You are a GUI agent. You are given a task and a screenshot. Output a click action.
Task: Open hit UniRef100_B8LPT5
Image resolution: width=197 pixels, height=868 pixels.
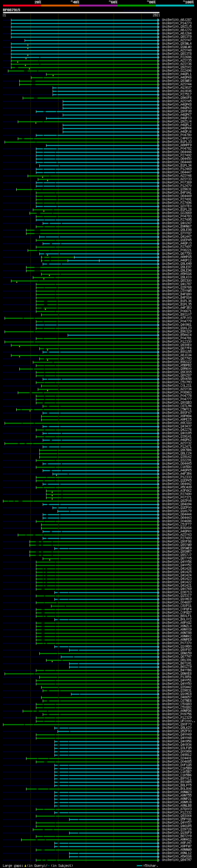pyautogui.click(x=177, y=785)
